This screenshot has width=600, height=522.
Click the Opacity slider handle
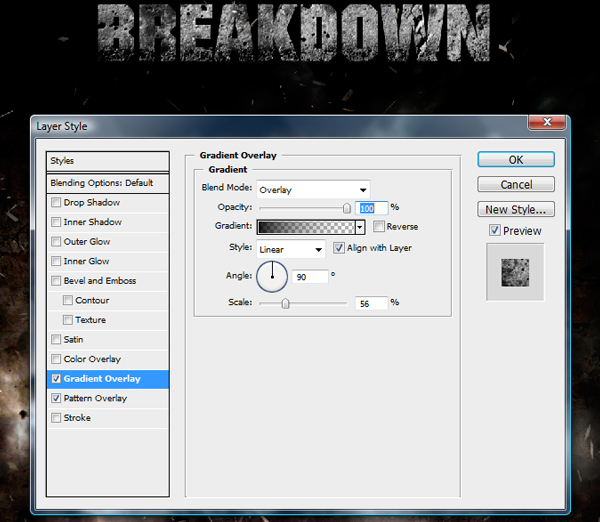(346, 208)
